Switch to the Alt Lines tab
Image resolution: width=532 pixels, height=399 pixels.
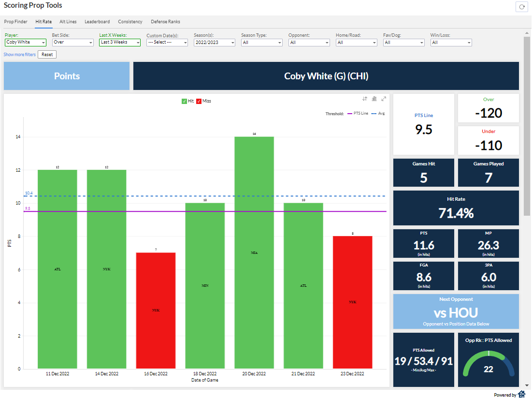click(68, 22)
